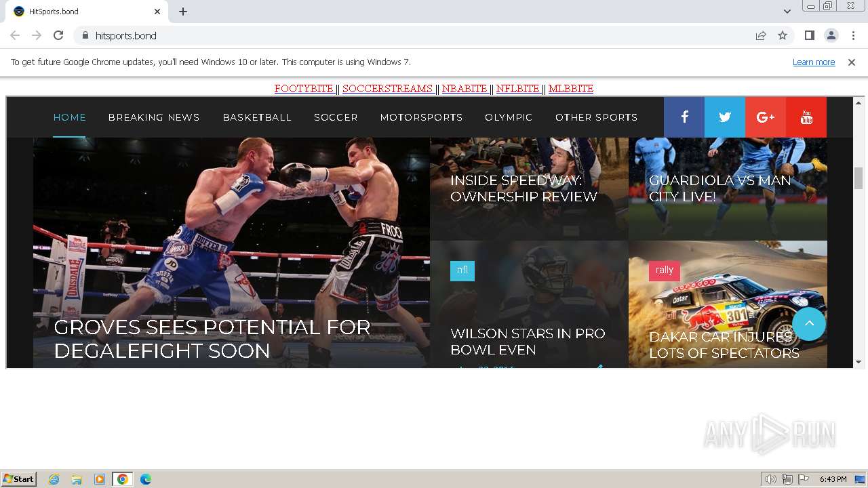
Task: Open Dakar Car Injures Spectators article
Action: click(x=724, y=345)
